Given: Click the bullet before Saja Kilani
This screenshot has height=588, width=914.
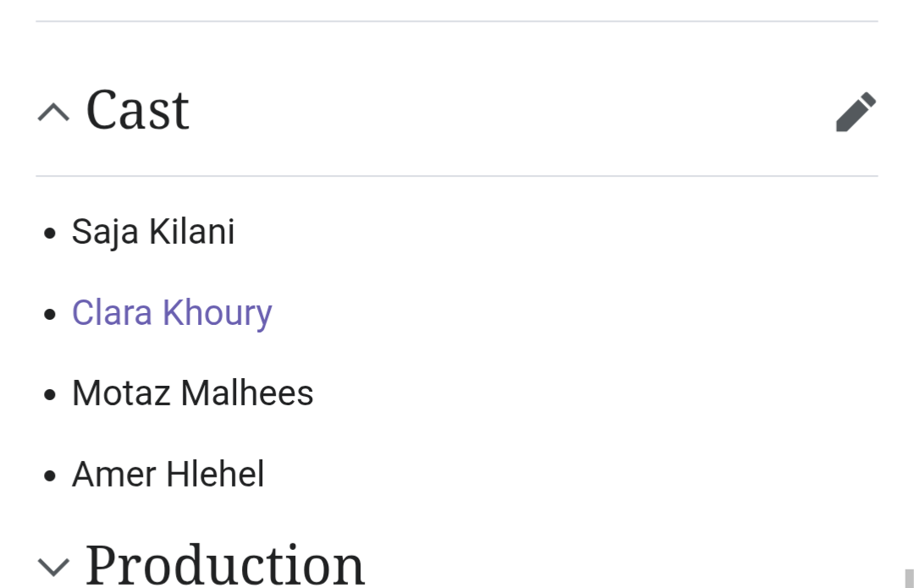Looking at the screenshot, I should pyautogui.click(x=50, y=234).
